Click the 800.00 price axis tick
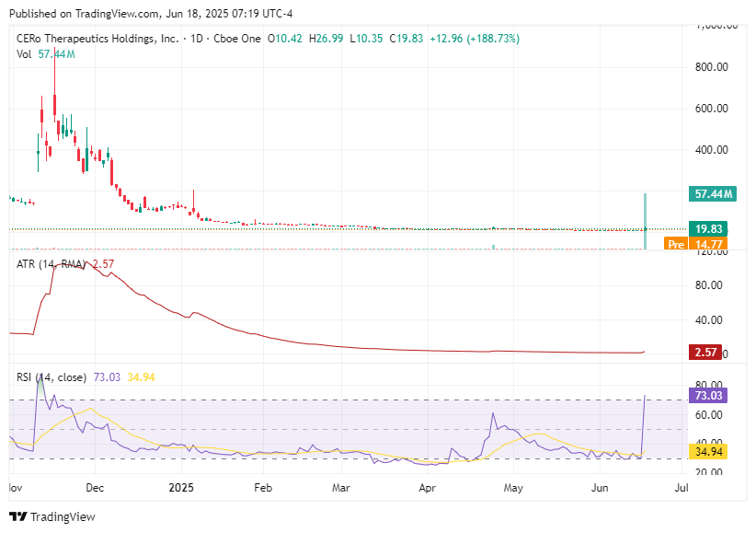This screenshot has height=533, width=756. [711, 66]
